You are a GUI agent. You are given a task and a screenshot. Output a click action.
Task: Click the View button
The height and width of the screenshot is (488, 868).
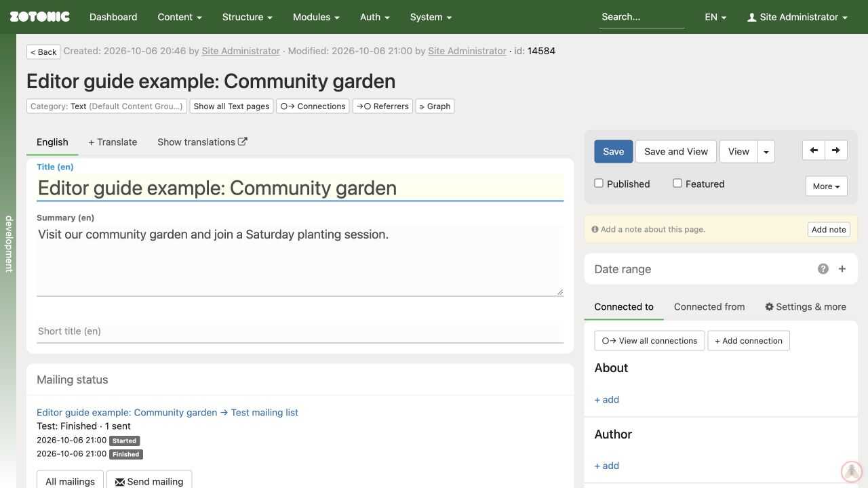point(738,152)
